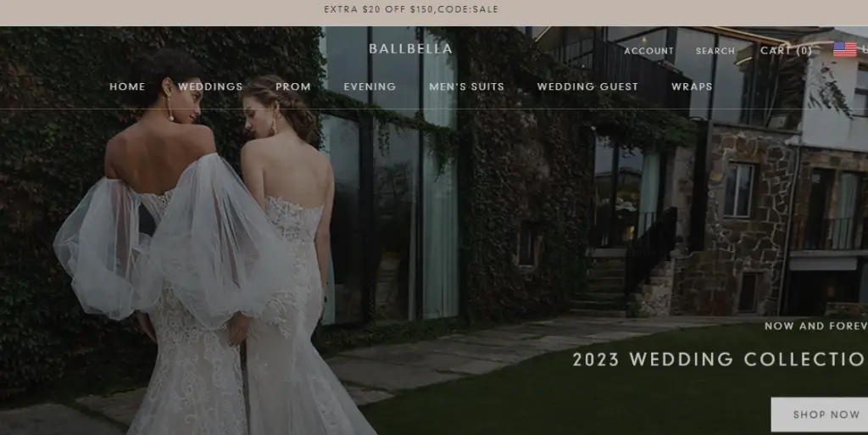
Task: Open the Men's Suits category
Action: (466, 86)
